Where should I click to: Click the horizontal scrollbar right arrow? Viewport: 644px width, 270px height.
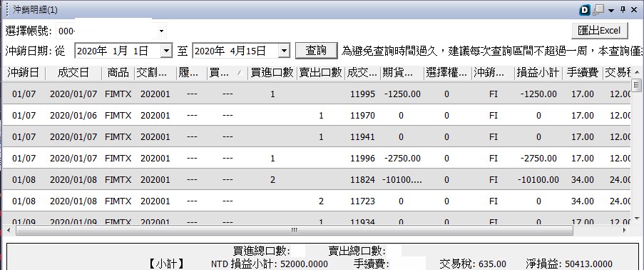pyautogui.click(x=625, y=230)
